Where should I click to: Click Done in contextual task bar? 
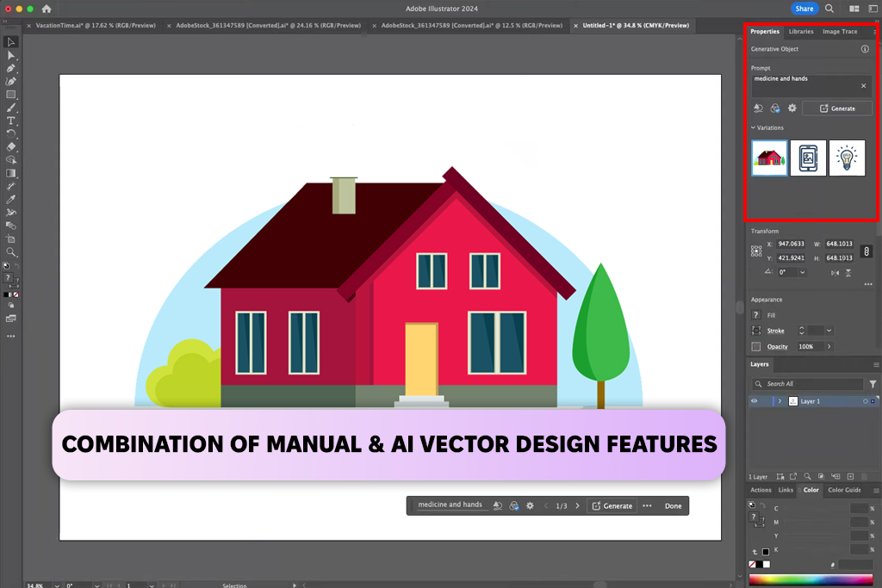point(673,506)
